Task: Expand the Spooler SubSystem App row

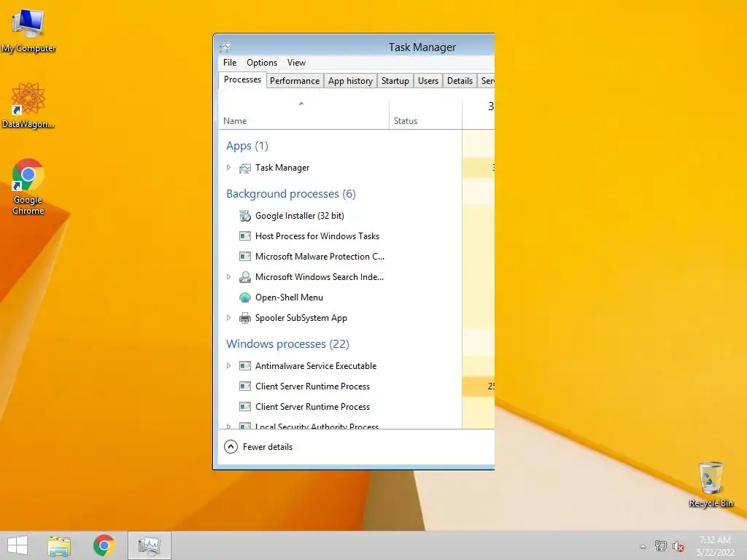Action: coord(228,318)
